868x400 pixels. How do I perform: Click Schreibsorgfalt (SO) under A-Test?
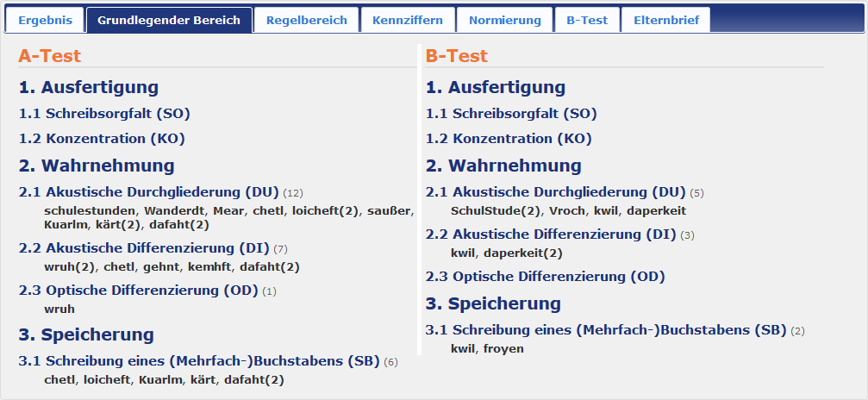click(104, 113)
